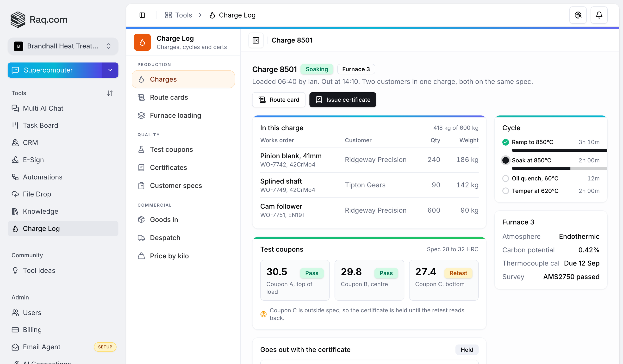Click the Held status badge
The height and width of the screenshot is (364, 623).
pos(467,350)
